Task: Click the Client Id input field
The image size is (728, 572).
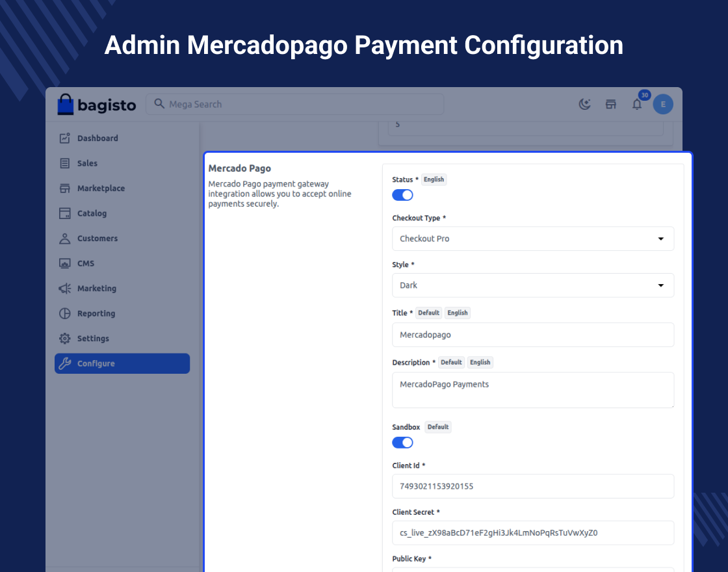Action: (533, 486)
